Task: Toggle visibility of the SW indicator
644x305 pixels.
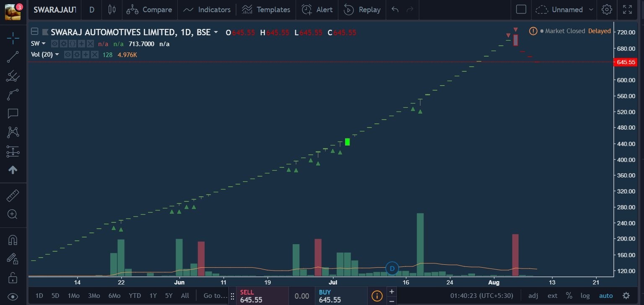Action: [55, 44]
